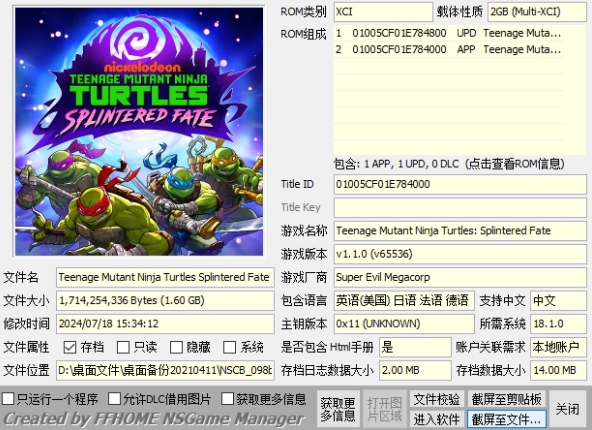
Task: Click the 游戏厂商 Super Evil Megacorp field
Action: pyautogui.click(x=460, y=277)
